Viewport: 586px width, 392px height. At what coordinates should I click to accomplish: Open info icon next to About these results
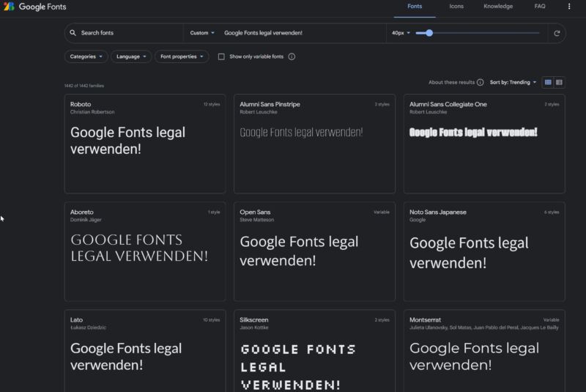[x=481, y=82]
